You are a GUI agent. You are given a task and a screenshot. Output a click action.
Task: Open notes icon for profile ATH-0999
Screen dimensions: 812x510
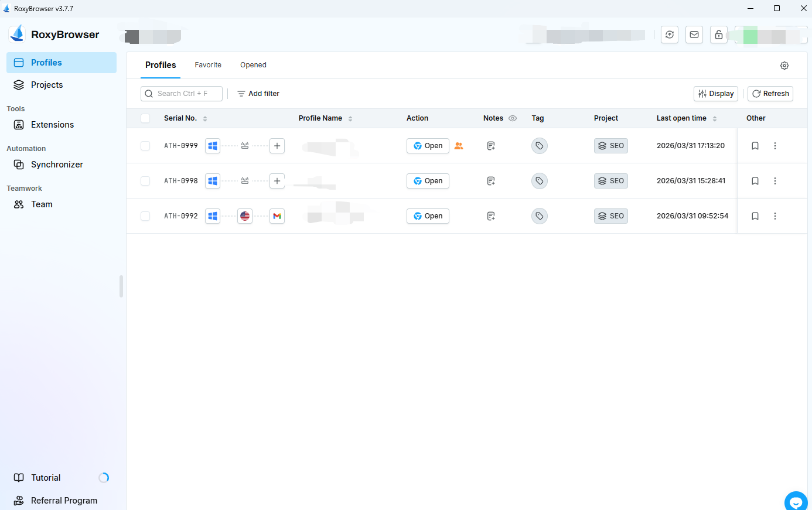pyautogui.click(x=491, y=146)
